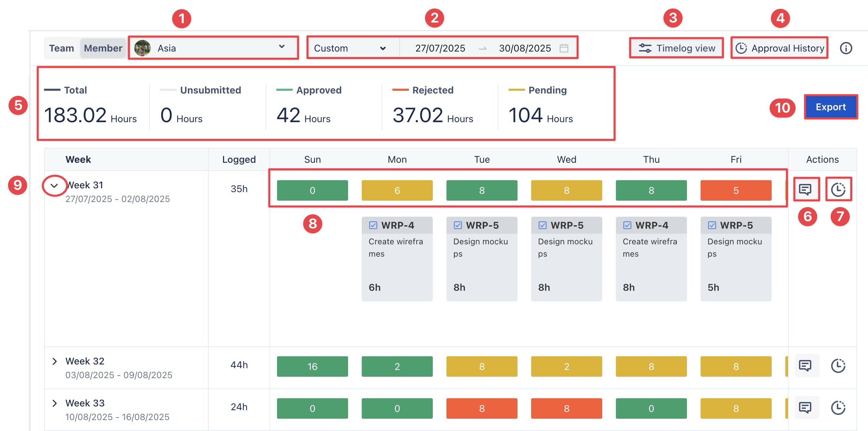Open Timelog view settings
This screenshot has width=868, height=431.
point(676,48)
